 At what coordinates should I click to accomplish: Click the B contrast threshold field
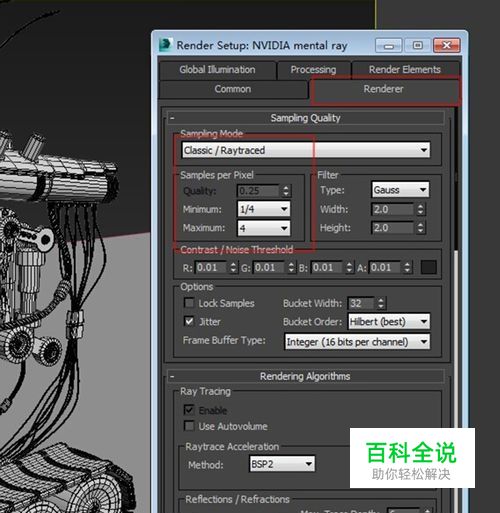point(327,267)
